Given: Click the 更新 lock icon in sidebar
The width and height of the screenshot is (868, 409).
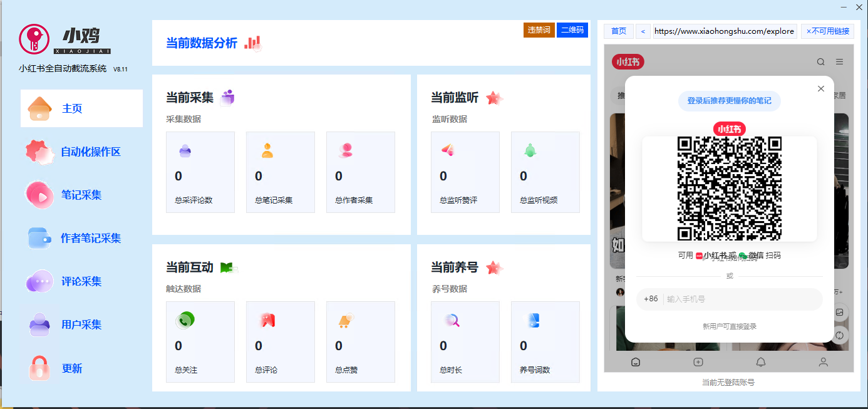Looking at the screenshot, I should 39,368.
